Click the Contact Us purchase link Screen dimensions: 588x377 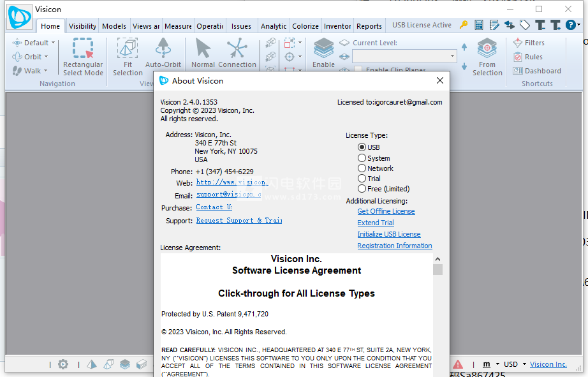(x=214, y=207)
